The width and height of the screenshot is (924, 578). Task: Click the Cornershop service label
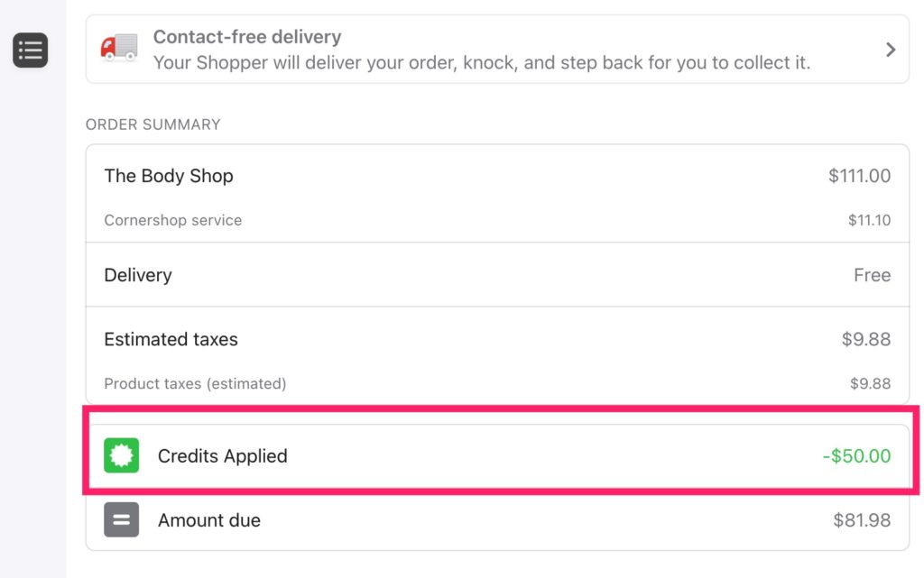coord(173,220)
